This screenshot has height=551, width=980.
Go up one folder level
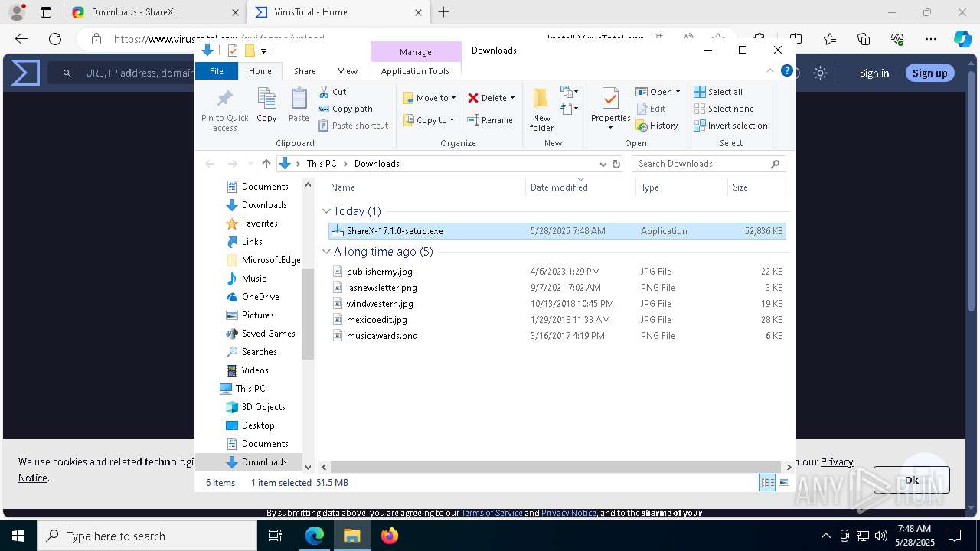266,164
